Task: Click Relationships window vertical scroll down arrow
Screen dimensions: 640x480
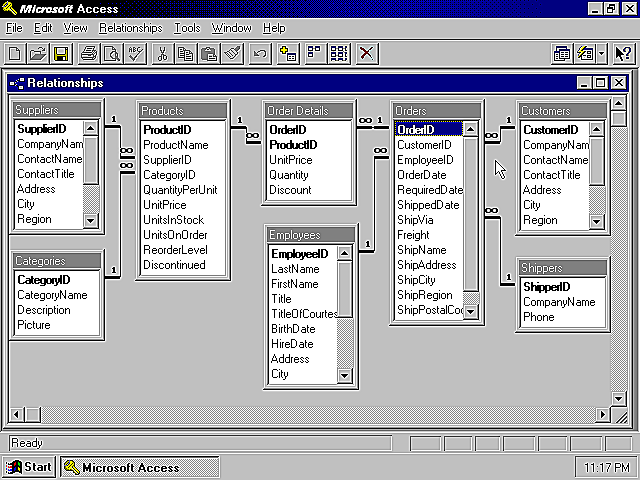Action: point(618,399)
